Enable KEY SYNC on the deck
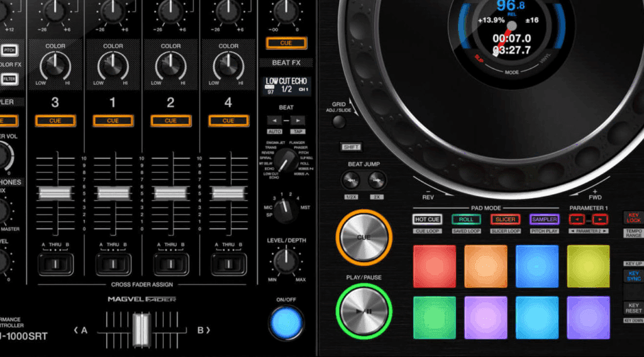Viewport: 644px width, 357px height. 633,277
